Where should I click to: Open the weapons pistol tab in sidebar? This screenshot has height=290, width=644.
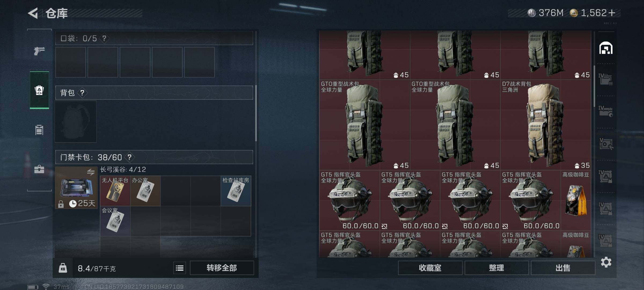39,50
